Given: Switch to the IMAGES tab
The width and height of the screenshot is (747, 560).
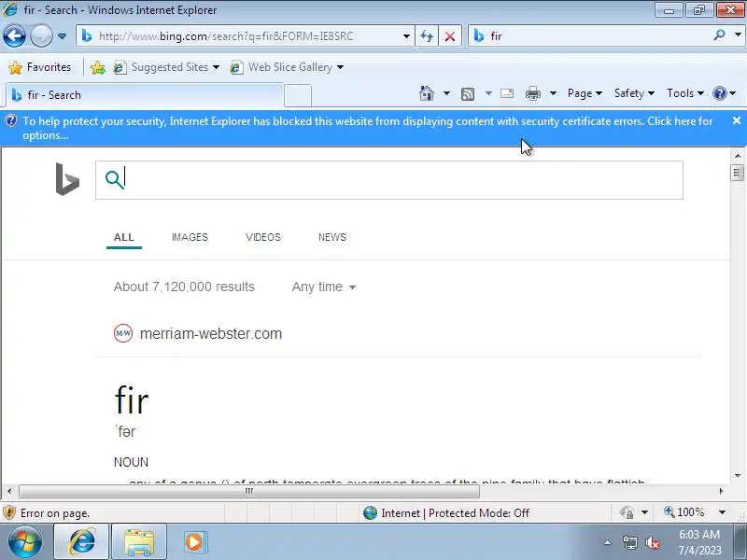Looking at the screenshot, I should pos(190,237).
